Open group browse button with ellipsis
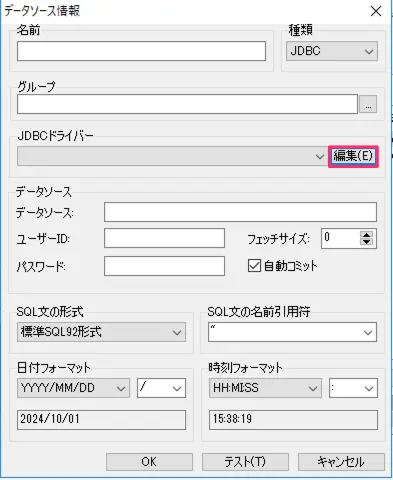 coord(368,104)
